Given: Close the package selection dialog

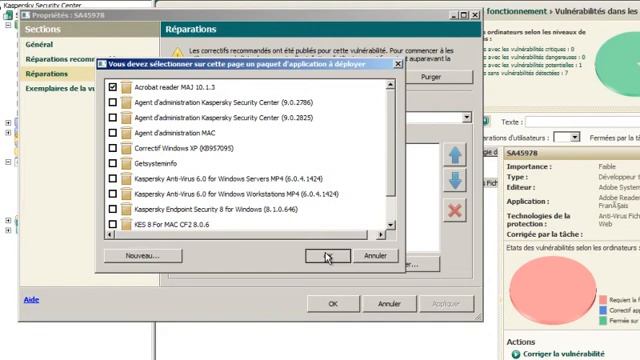Looking at the screenshot, I should pos(398,64).
